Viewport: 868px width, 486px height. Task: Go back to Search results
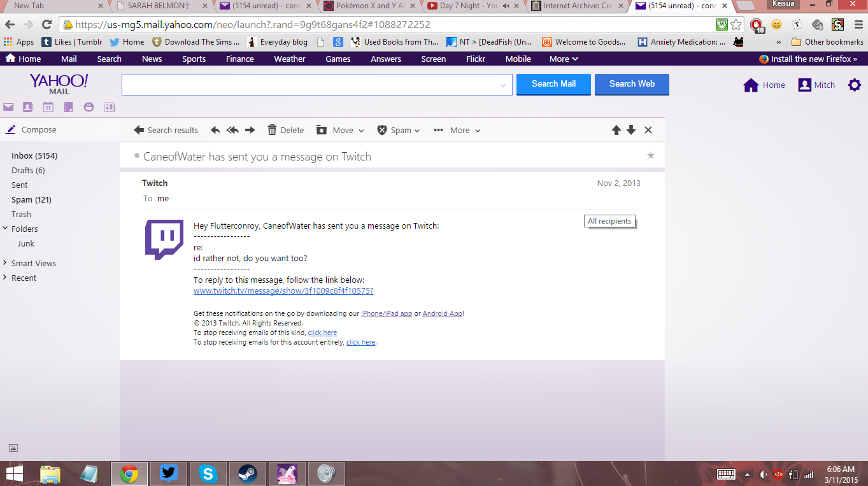pyautogui.click(x=166, y=130)
